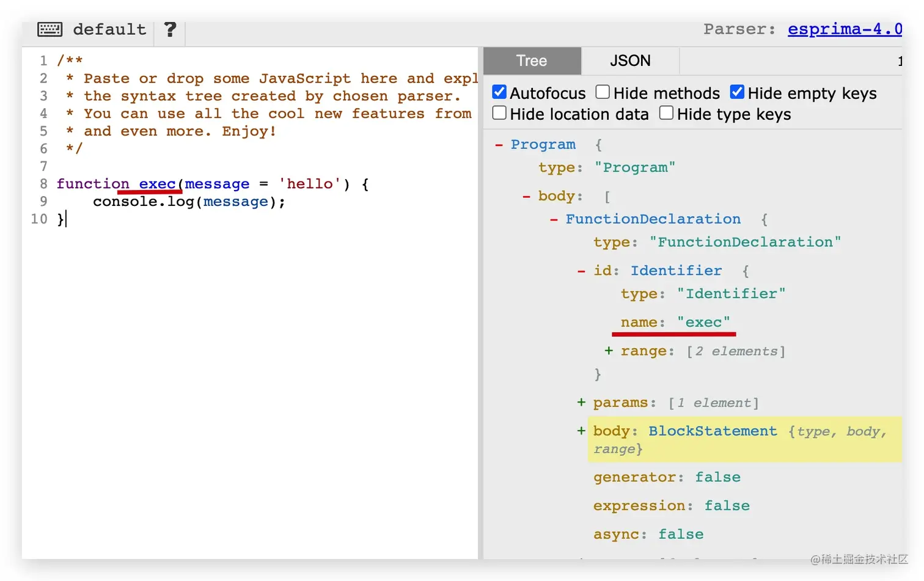Uncheck the Autofocus checkbox
The width and height of the screenshot is (924, 581).
(499, 92)
